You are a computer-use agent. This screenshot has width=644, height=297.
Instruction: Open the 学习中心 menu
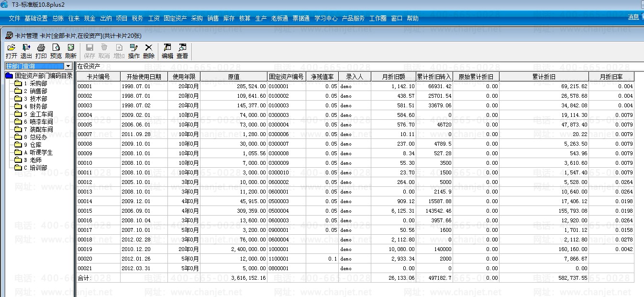tap(326, 18)
